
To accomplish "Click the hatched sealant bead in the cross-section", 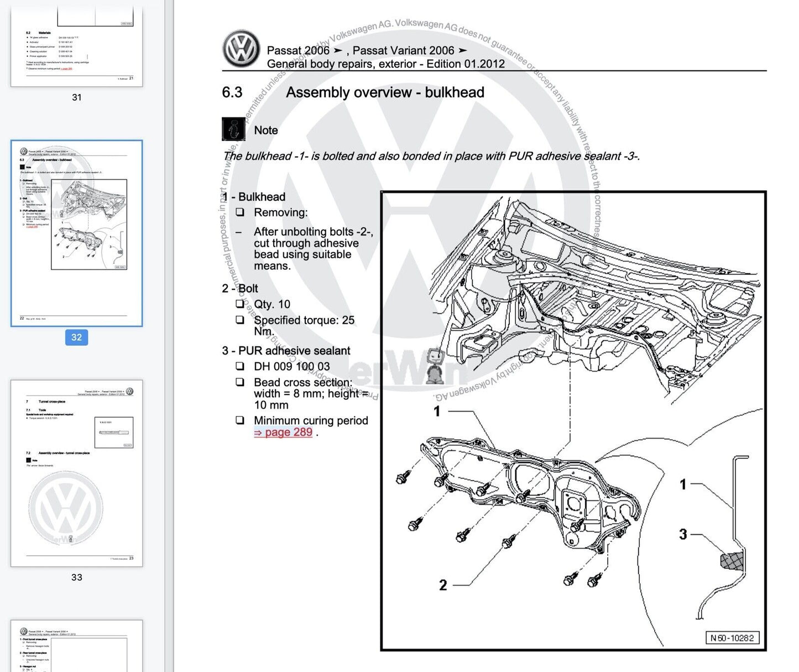I will tap(731, 560).
